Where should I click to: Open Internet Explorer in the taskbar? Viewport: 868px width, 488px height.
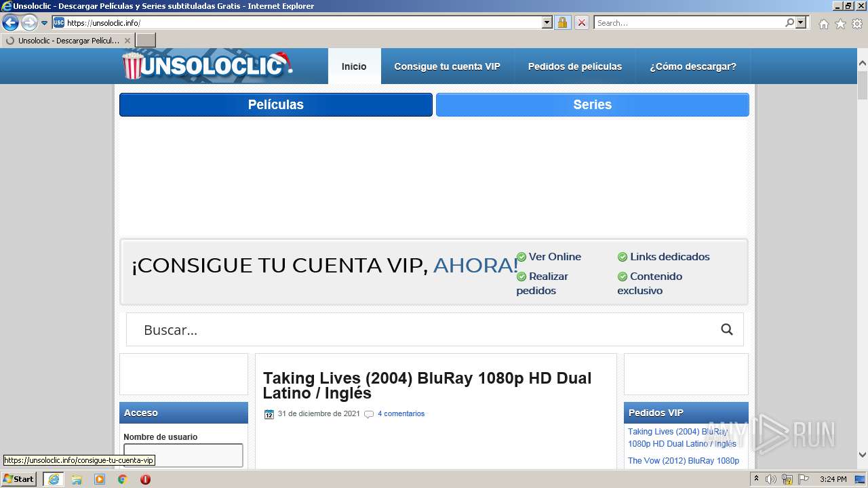(53, 479)
